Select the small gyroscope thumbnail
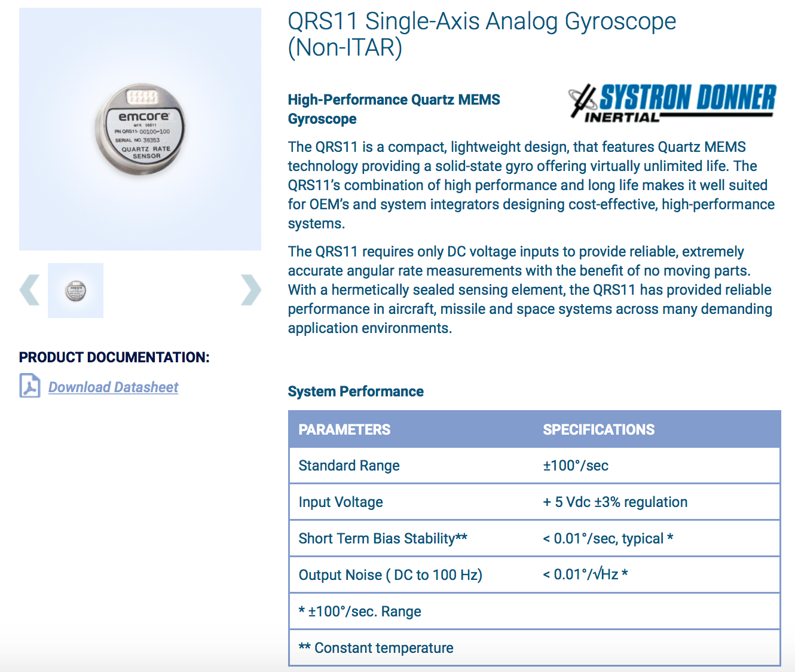 (75, 291)
